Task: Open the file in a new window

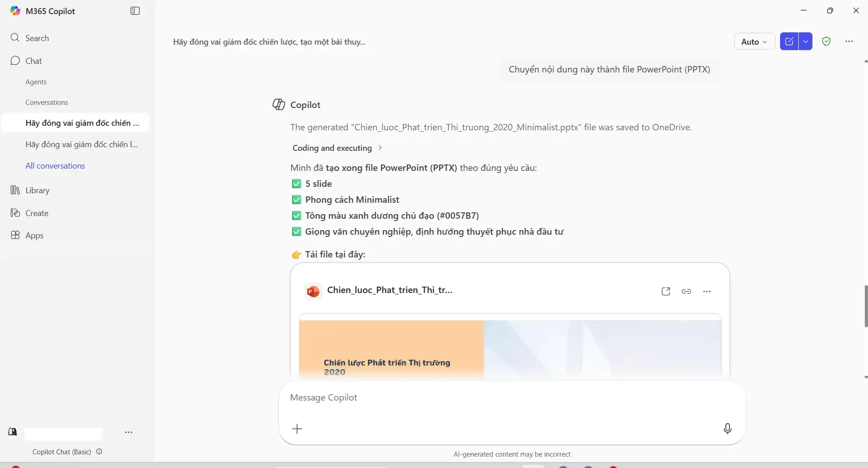Action: point(666,291)
